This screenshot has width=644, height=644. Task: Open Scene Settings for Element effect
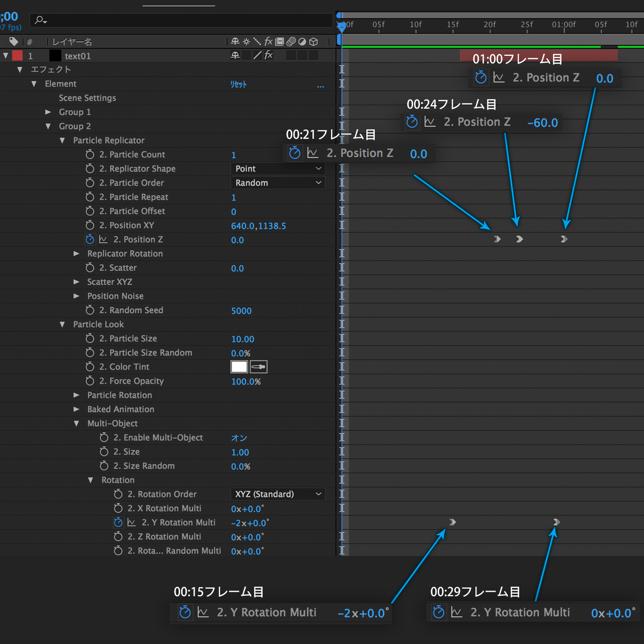pos(88,98)
